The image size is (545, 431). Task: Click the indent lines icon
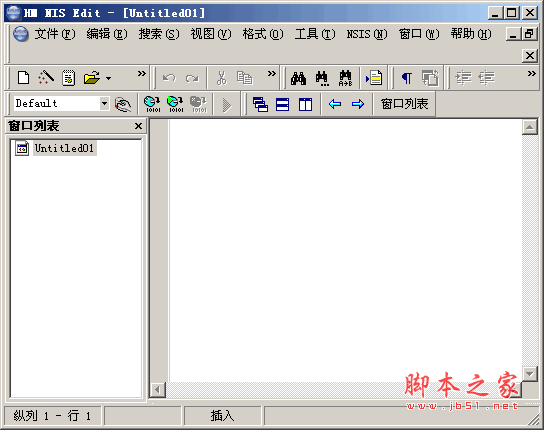coord(464,78)
